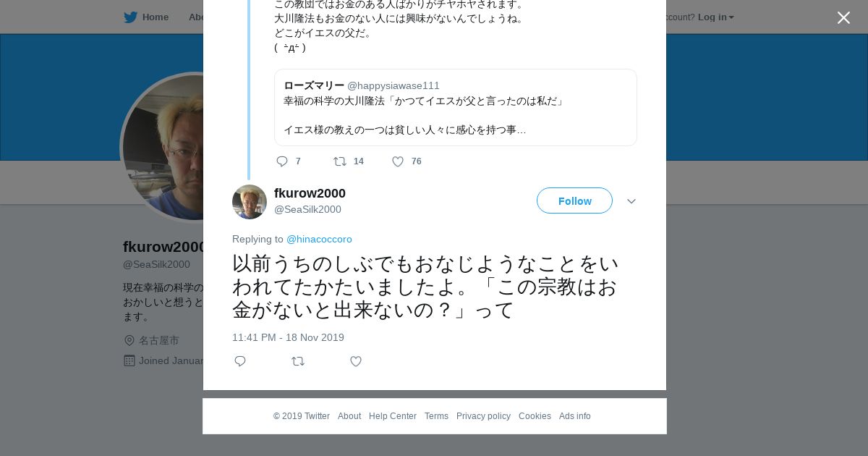Like fkurow2000's tweet
Viewport: 868px width, 456px height.
(x=356, y=361)
